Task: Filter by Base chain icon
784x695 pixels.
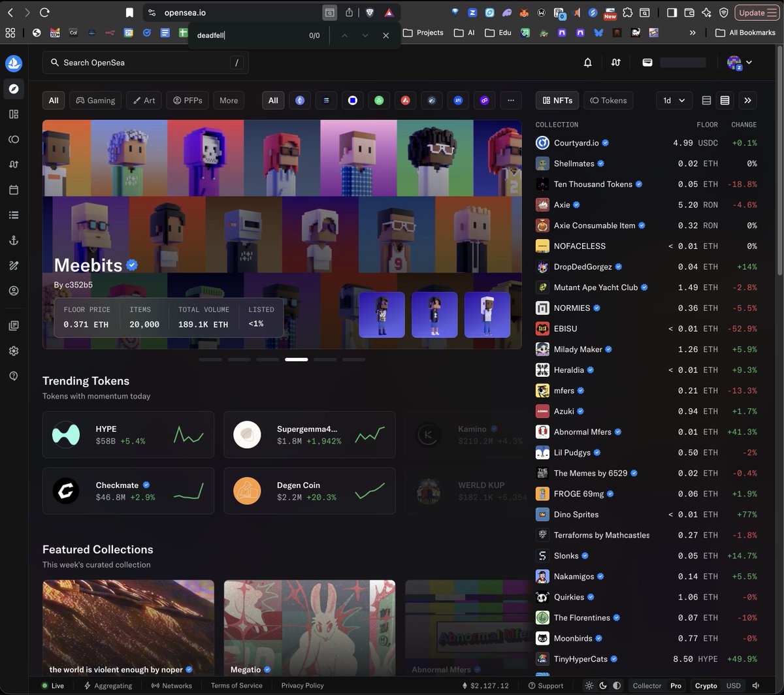Action: tap(353, 101)
